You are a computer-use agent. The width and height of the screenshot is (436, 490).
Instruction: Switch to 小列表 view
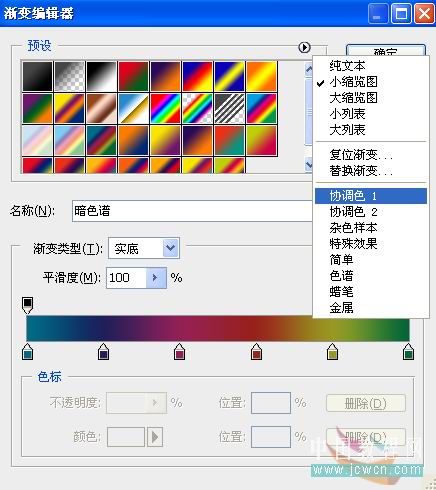click(347, 114)
